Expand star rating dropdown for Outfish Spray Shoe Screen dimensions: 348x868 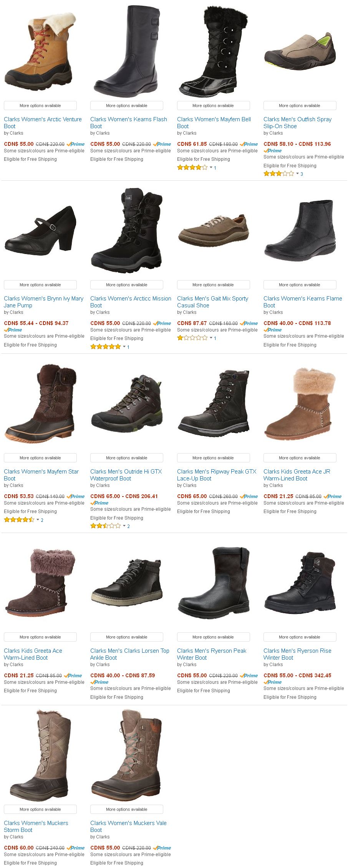point(297,174)
